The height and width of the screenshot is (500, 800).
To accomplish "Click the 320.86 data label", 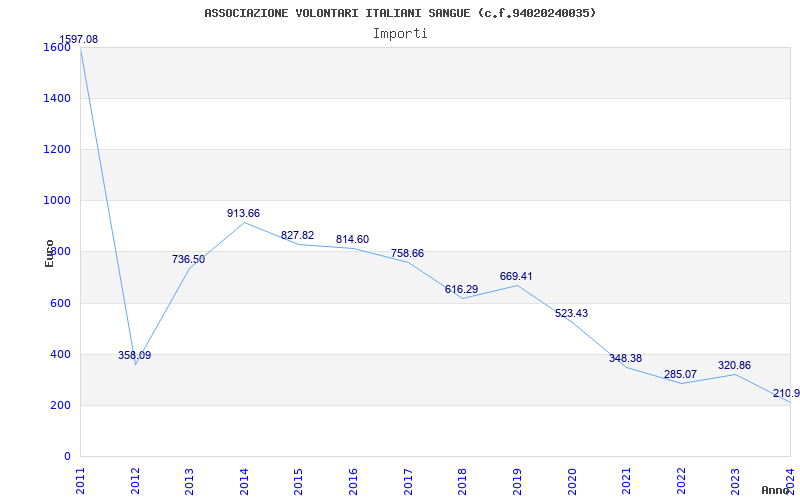I will 734,365.
